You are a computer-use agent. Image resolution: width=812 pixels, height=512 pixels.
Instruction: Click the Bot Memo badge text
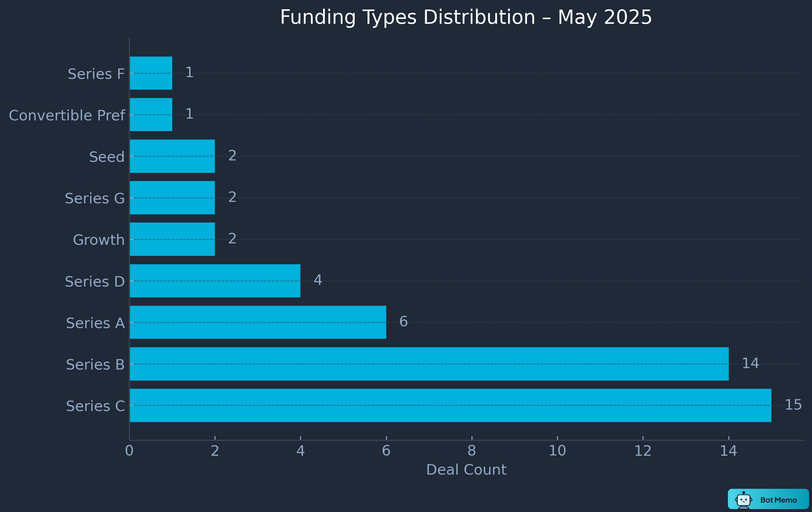[x=778, y=500]
